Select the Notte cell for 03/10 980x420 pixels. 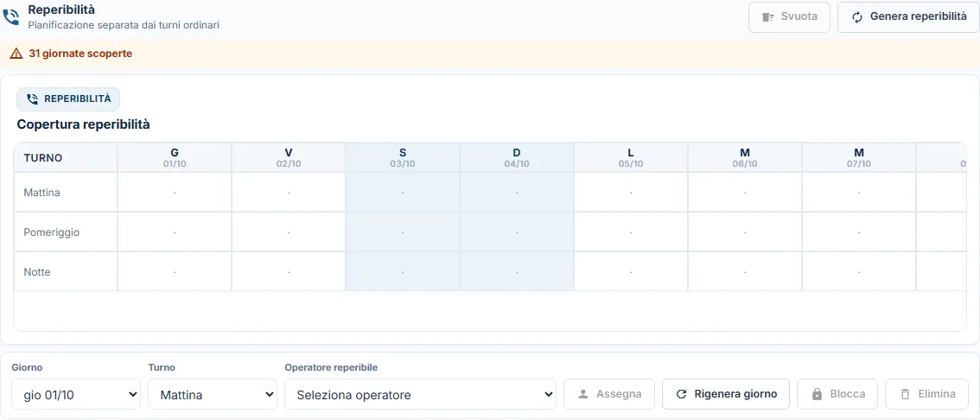pos(403,272)
